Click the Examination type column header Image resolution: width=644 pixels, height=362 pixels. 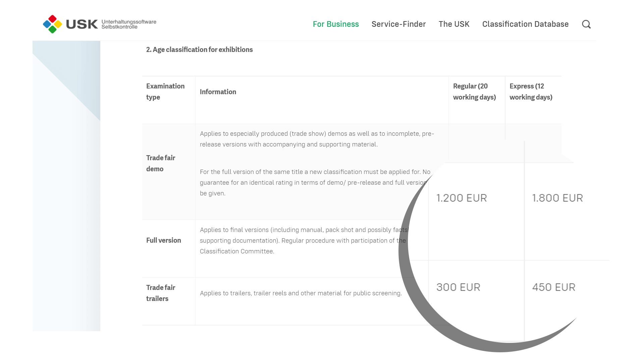tap(165, 92)
